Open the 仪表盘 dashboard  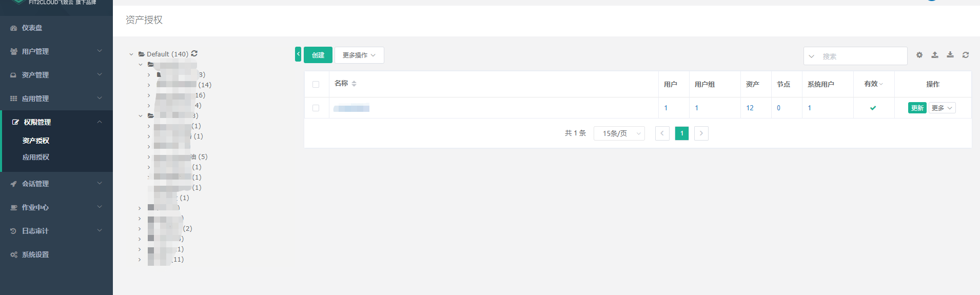pos(32,28)
